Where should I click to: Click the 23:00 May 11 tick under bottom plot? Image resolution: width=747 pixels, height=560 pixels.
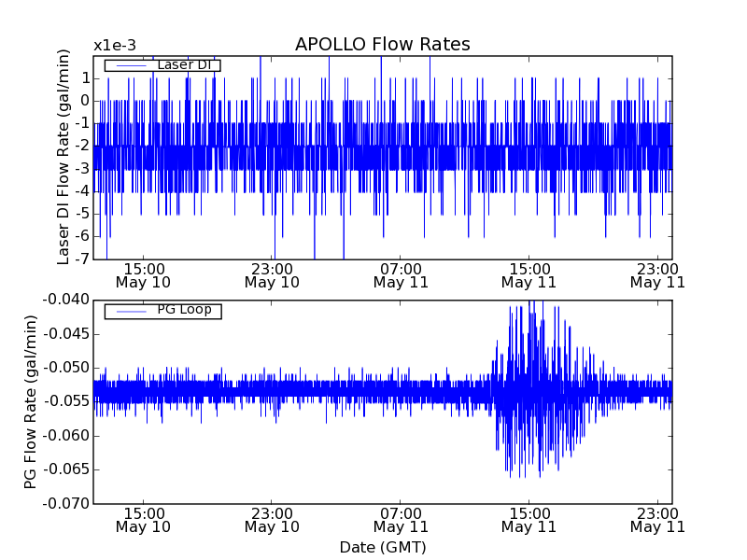pos(657,520)
